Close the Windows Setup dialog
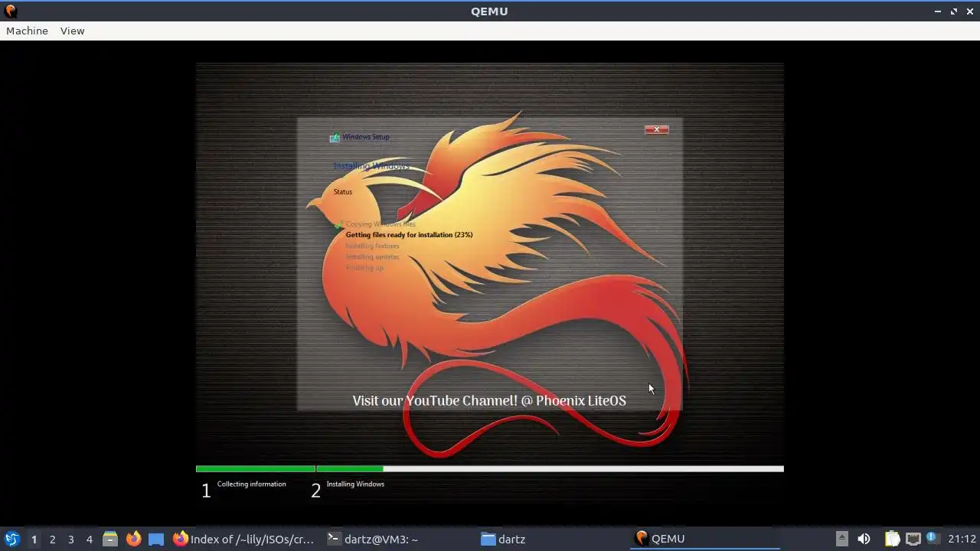The image size is (980, 551). click(657, 129)
